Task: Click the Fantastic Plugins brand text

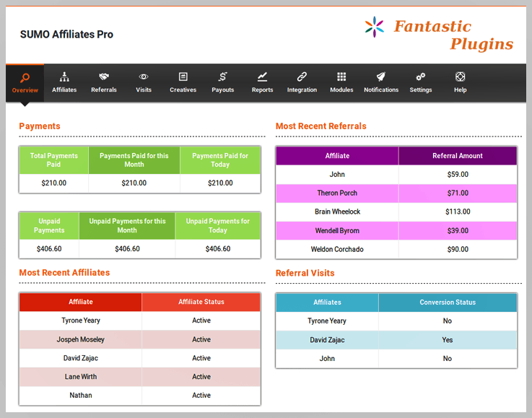Action: tap(453, 35)
